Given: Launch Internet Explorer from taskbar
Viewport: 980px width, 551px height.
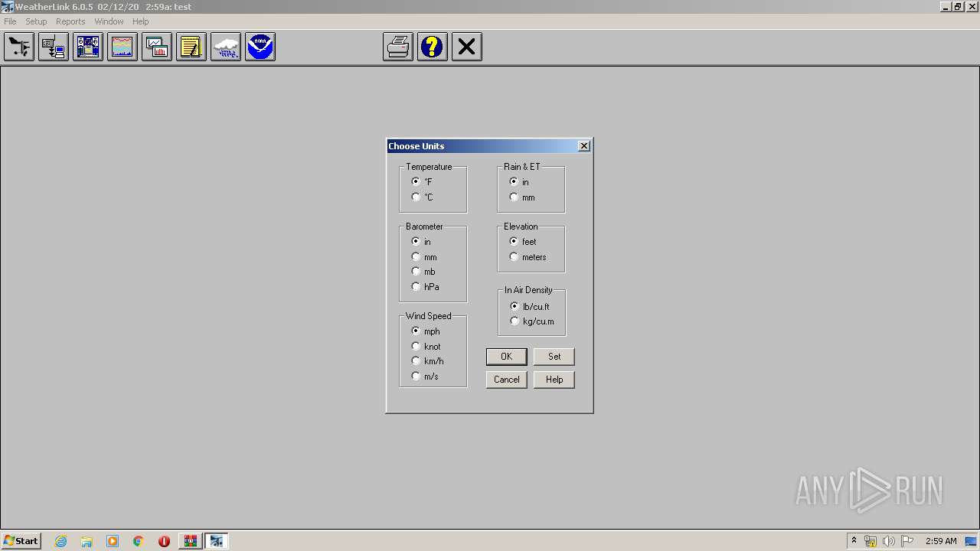Looking at the screenshot, I should [61, 541].
